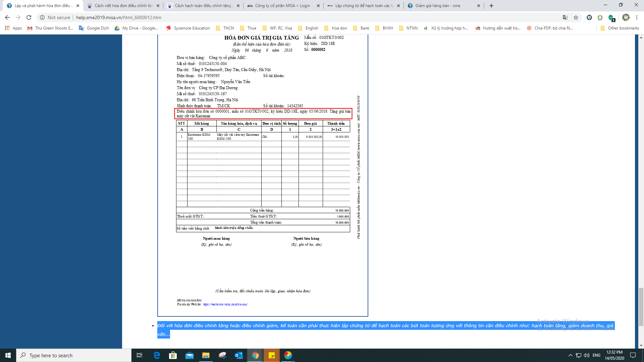Open Microsoft Edge from the taskbar

[x=157, y=355]
